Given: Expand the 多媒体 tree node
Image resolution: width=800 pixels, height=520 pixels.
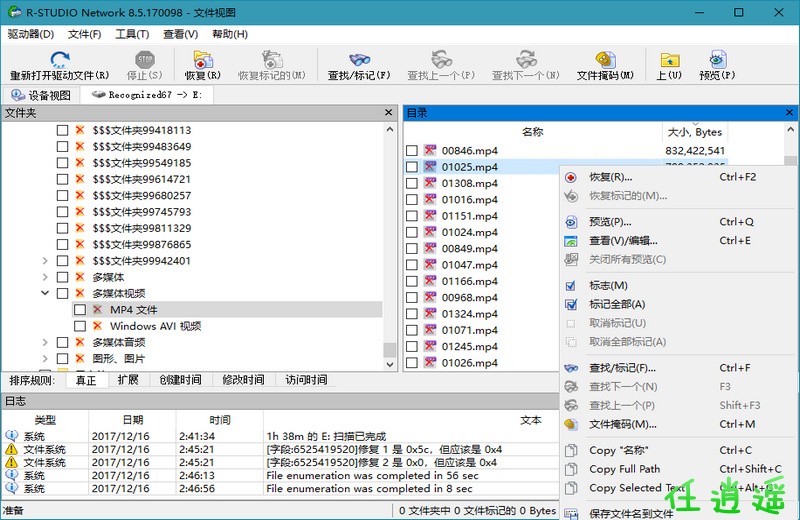Looking at the screenshot, I should [45, 277].
